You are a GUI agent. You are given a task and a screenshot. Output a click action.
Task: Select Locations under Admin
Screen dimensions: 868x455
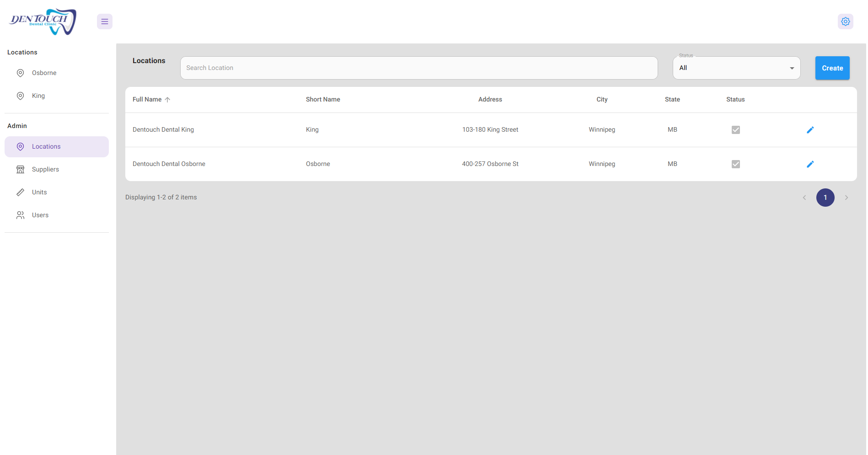tap(57, 147)
